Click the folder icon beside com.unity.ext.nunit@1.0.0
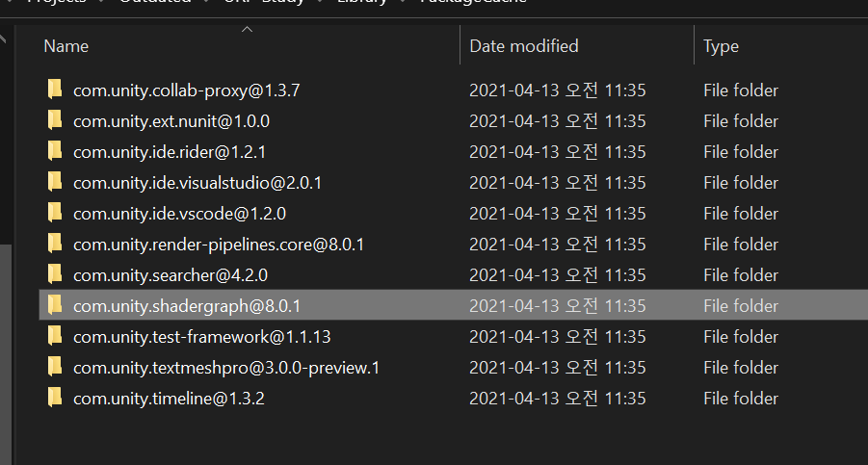The width and height of the screenshot is (868, 465). [55, 120]
